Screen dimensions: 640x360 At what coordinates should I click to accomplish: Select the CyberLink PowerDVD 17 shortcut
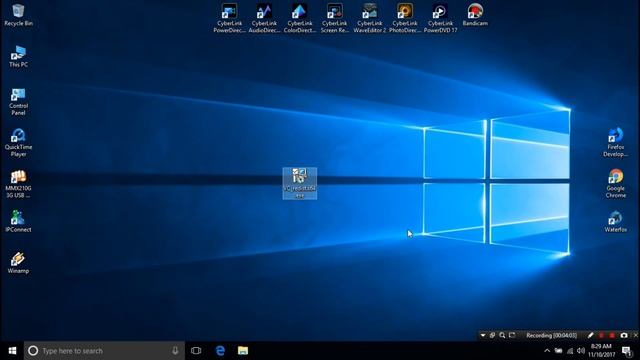[x=440, y=18]
